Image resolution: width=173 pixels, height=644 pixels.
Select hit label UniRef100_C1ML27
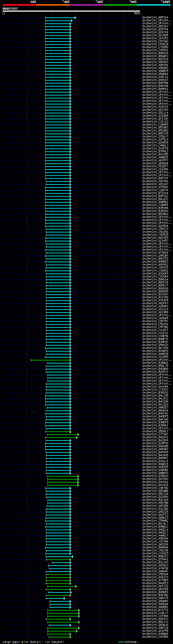[x=155, y=613]
